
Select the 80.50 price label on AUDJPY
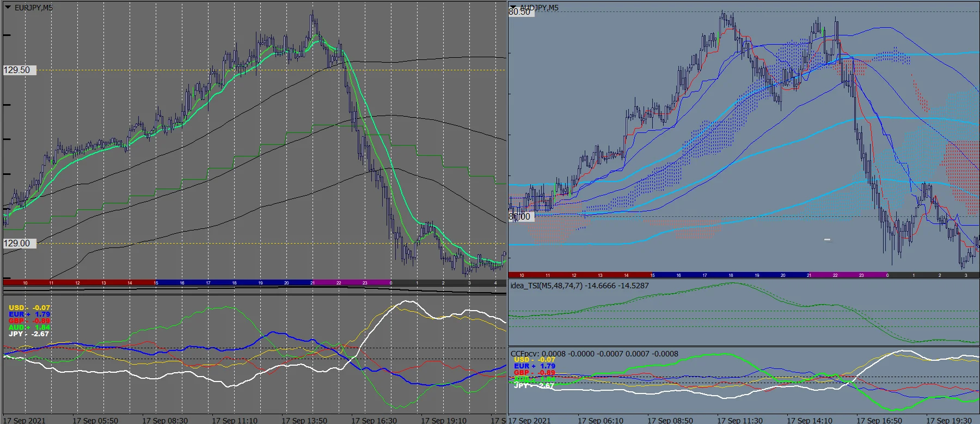(x=520, y=11)
